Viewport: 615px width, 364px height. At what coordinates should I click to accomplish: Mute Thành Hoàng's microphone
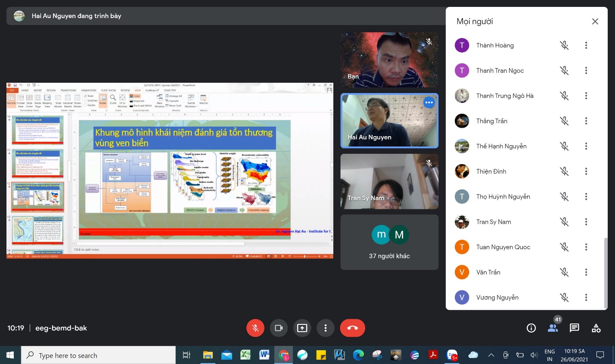pyautogui.click(x=564, y=45)
